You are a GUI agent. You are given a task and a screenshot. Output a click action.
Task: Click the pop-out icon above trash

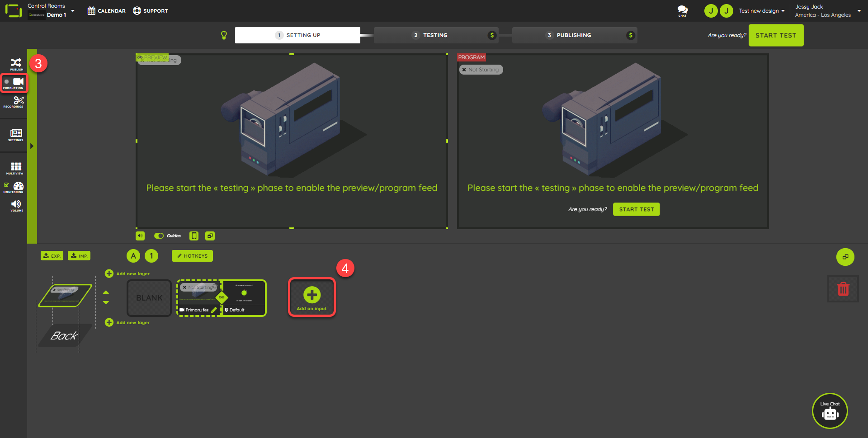tap(845, 257)
